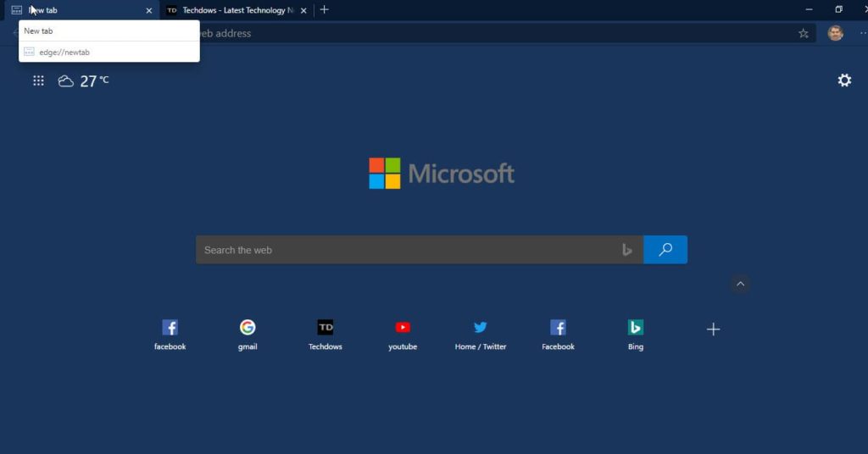Close the New tab tab
The width and height of the screenshot is (868, 454).
click(149, 10)
